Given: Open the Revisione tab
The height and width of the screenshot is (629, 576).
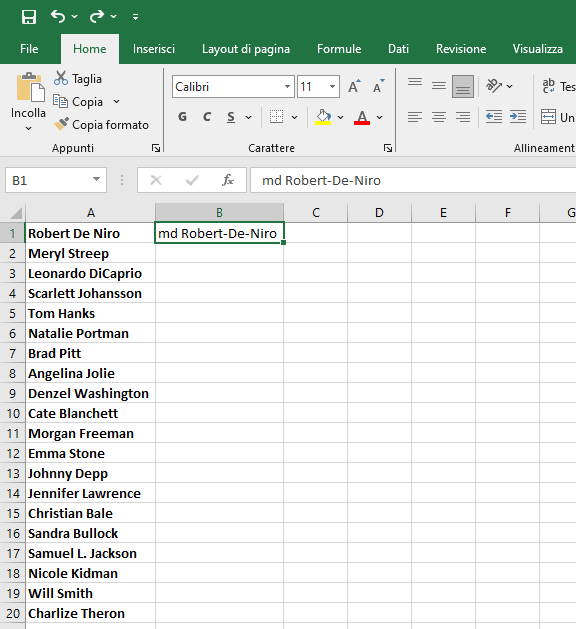Looking at the screenshot, I should click(461, 49).
